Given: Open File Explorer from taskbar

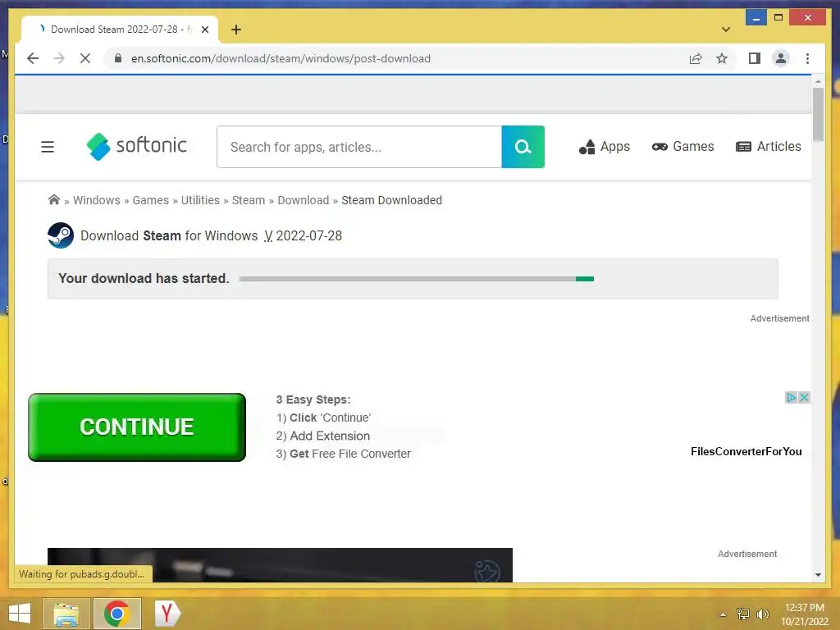Looking at the screenshot, I should (66, 614).
